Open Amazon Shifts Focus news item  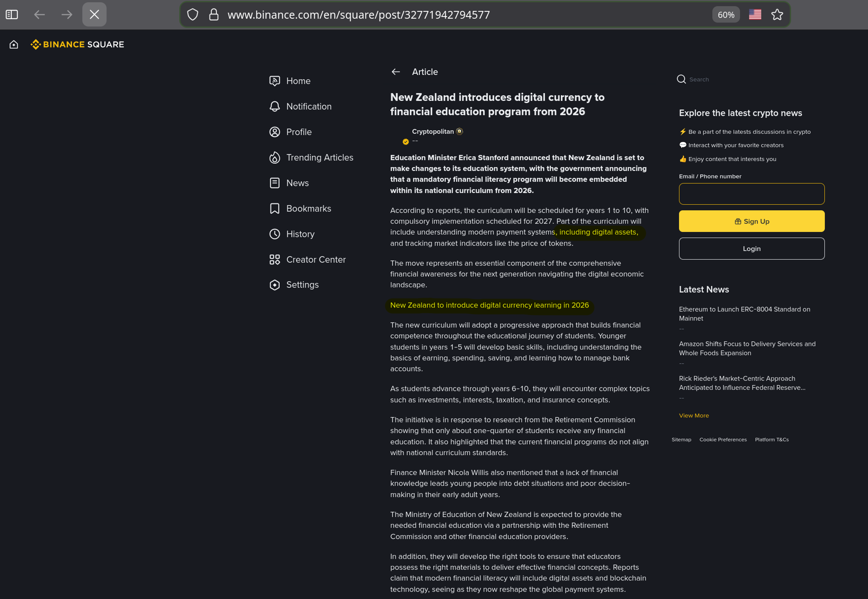[747, 348]
